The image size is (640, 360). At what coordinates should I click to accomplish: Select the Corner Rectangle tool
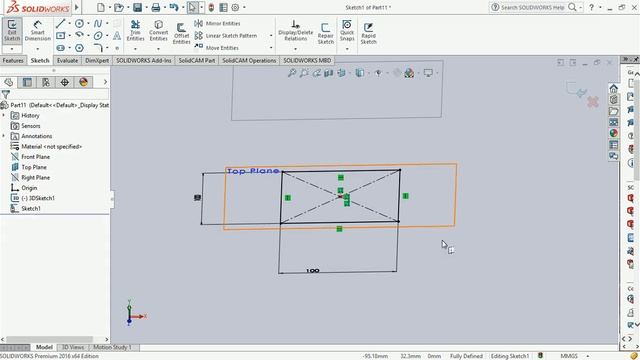point(60,36)
